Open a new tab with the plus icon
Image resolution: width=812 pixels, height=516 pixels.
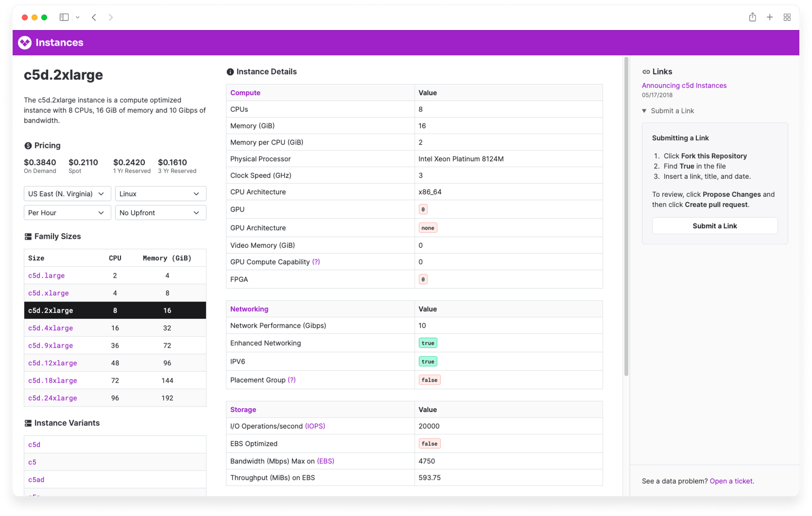pyautogui.click(x=770, y=17)
